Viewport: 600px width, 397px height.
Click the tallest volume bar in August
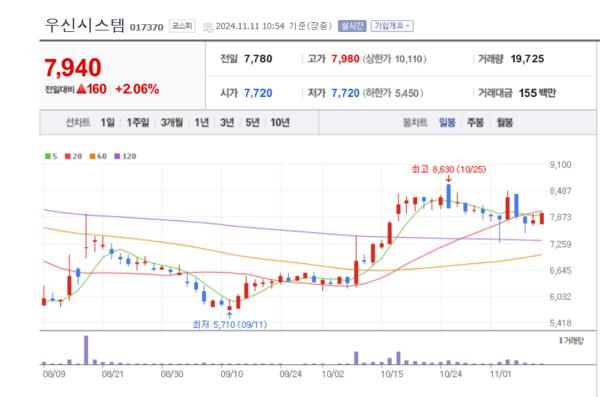pyautogui.click(x=86, y=350)
